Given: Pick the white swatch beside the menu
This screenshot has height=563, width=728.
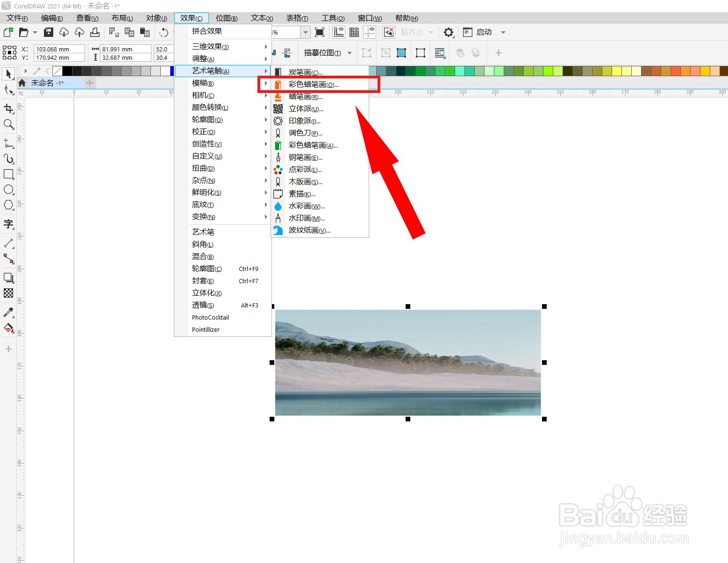Looking at the screenshot, I should point(165,71).
